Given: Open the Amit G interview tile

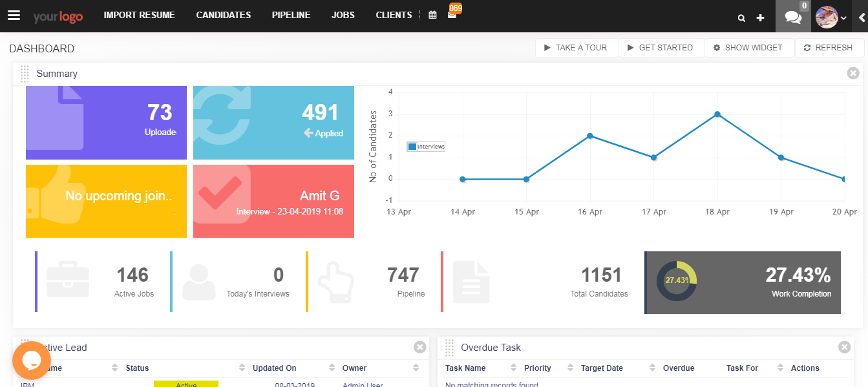Looking at the screenshot, I should [273, 201].
